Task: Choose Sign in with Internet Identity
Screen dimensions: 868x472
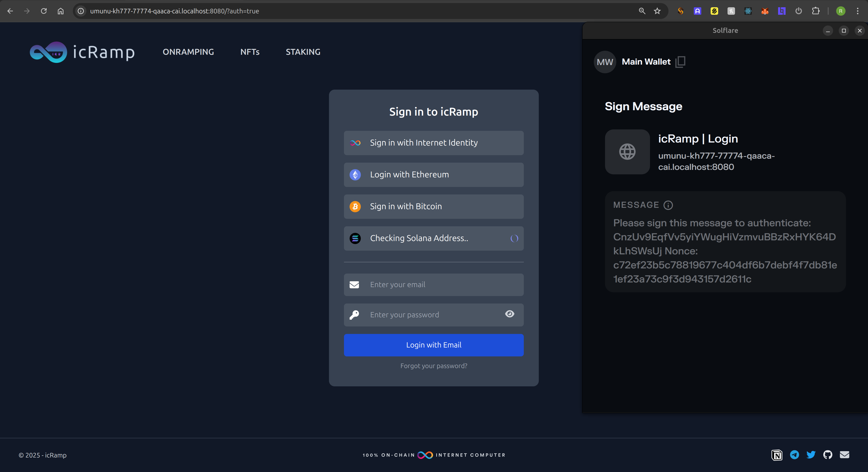Action: (433, 143)
